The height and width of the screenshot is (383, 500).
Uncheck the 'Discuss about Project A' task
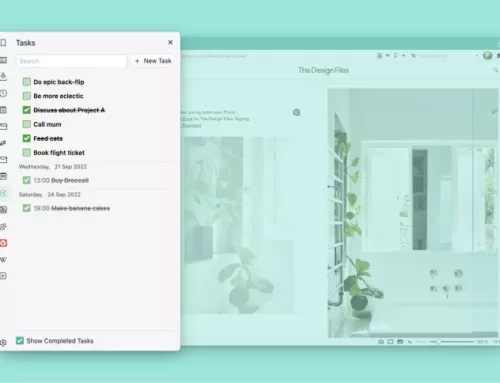pyautogui.click(x=27, y=110)
